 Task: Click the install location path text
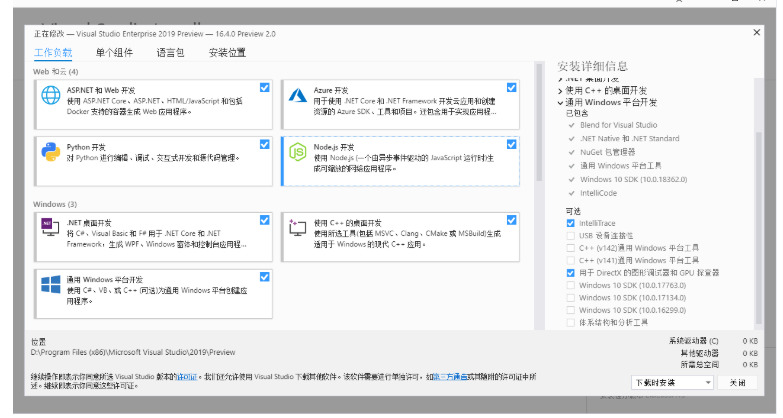tap(133, 352)
